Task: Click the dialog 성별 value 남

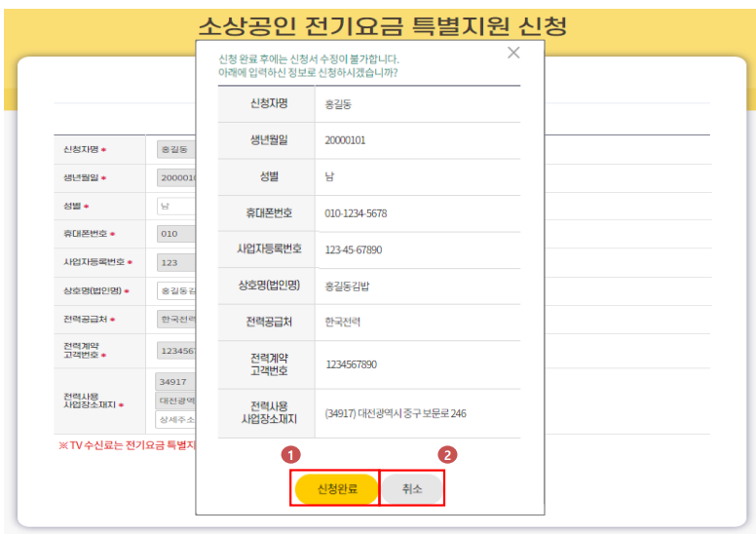Action: coord(329,176)
